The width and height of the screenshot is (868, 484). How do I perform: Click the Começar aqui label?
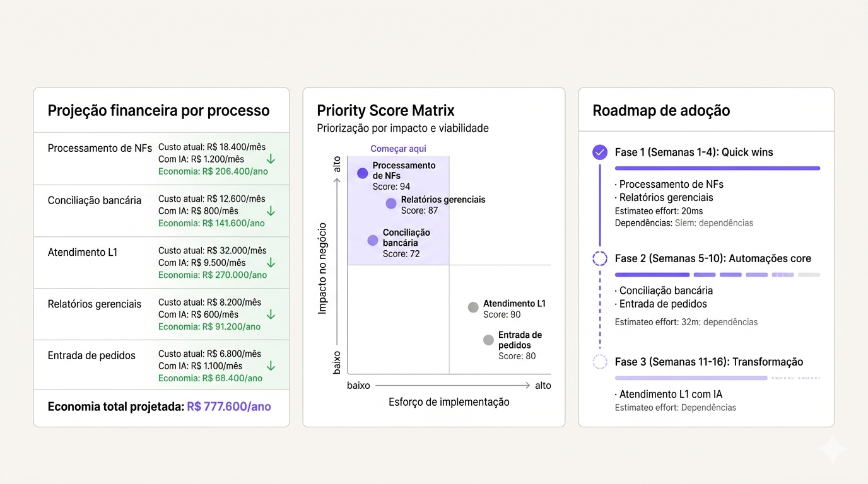[x=397, y=148]
